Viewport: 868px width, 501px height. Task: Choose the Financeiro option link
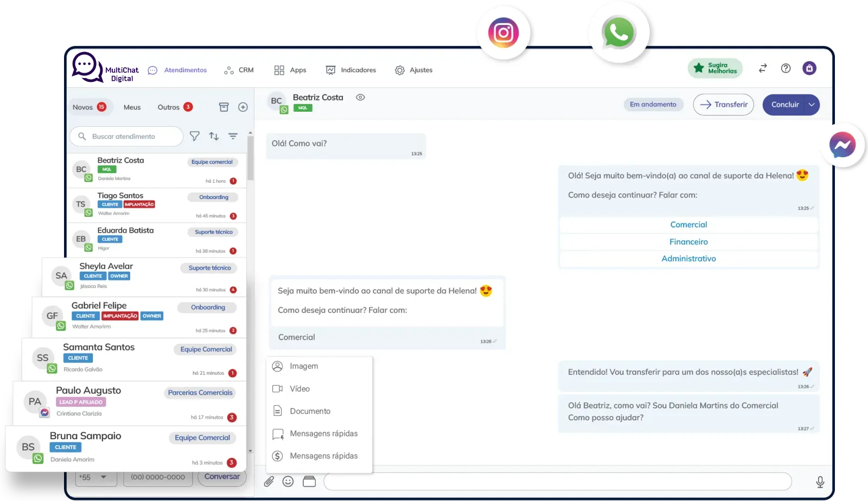[688, 242]
